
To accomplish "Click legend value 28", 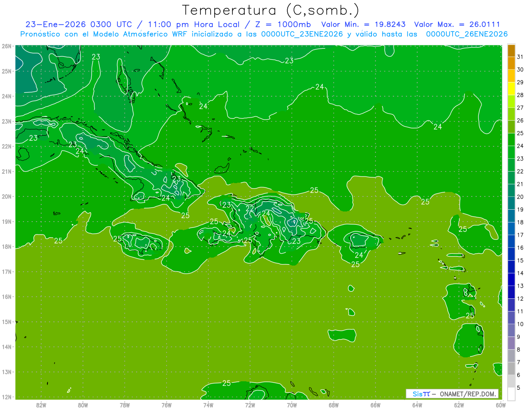I will (x=520, y=95).
